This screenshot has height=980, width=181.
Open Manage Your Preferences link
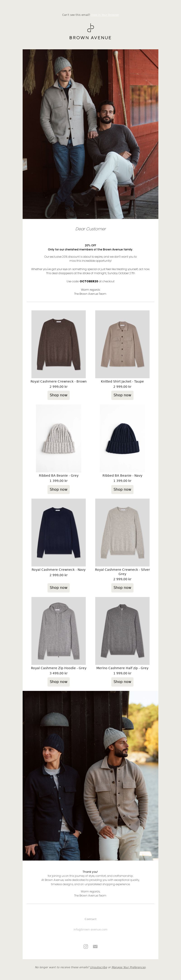pos(129,967)
